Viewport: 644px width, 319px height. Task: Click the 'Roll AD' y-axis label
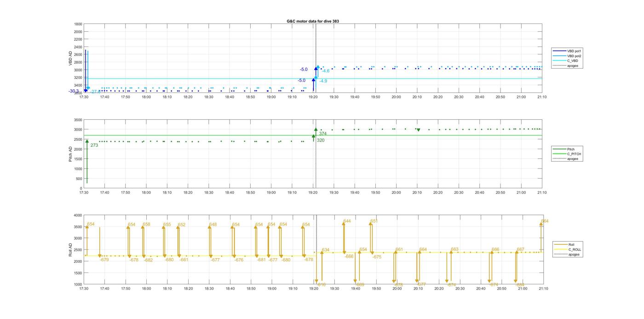click(x=71, y=250)
